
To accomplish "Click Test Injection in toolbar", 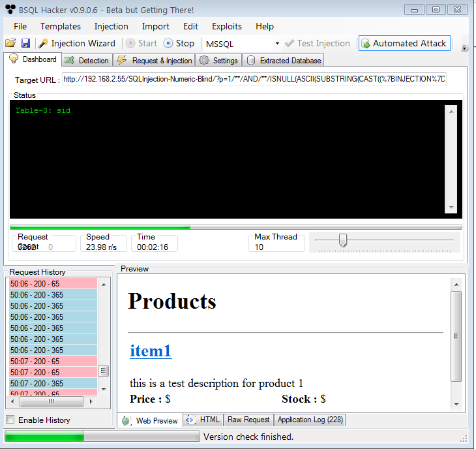I will [318, 43].
